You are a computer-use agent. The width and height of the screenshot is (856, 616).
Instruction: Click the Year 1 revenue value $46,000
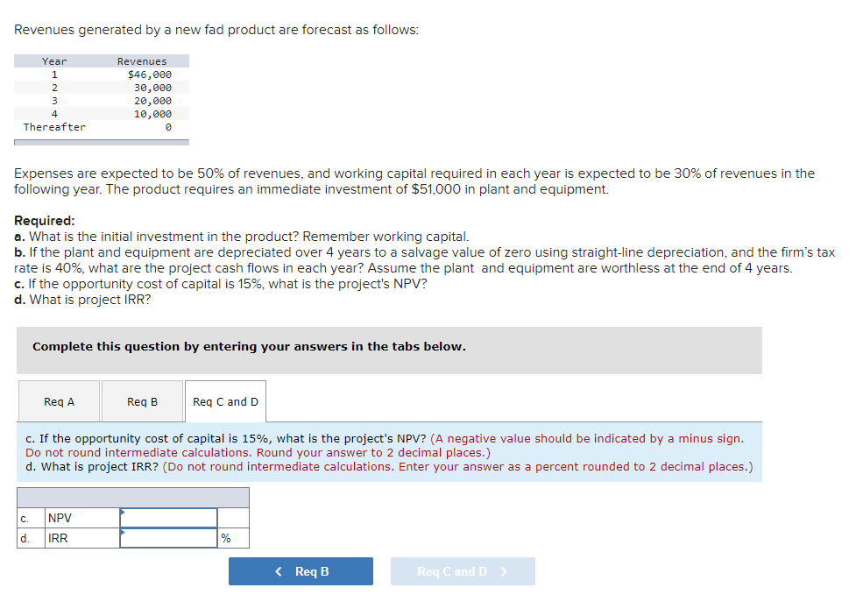point(150,74)
